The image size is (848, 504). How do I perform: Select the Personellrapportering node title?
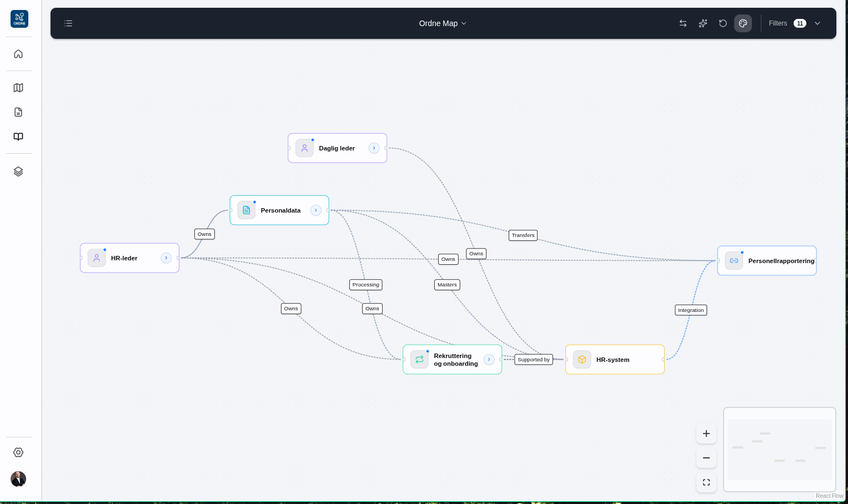point(781,261)
